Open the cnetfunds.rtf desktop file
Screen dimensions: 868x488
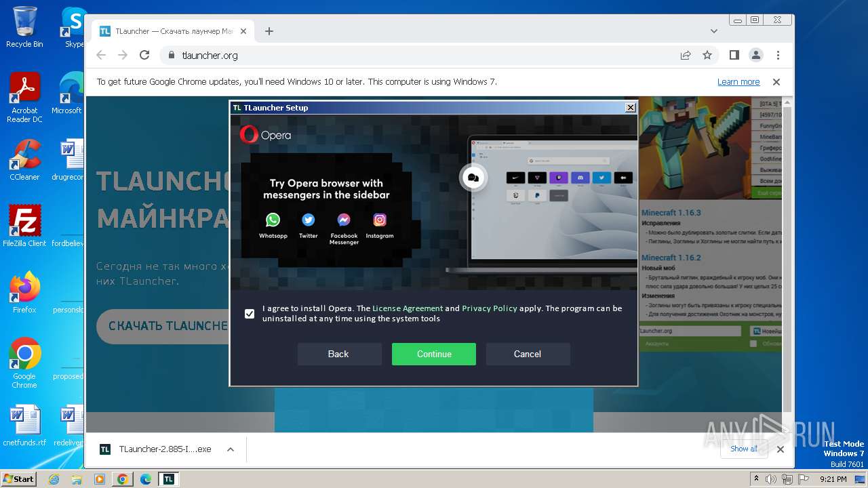click(24, 426)
